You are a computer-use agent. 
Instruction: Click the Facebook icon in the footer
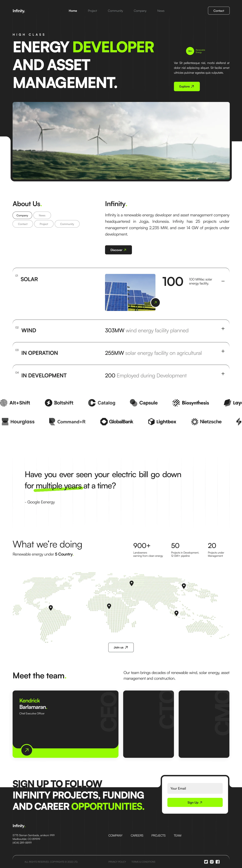(x=217, y=862)
